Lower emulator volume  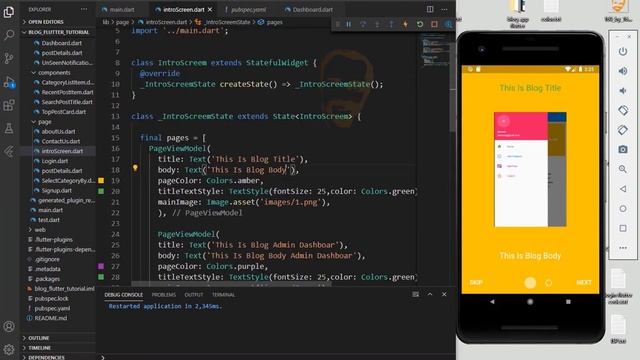[622, 91]
